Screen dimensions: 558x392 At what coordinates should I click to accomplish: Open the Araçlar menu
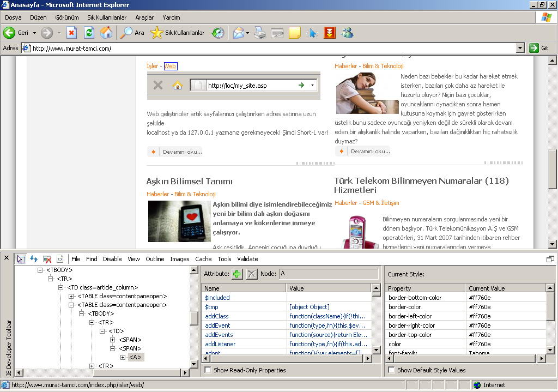(x=144, y=17)
